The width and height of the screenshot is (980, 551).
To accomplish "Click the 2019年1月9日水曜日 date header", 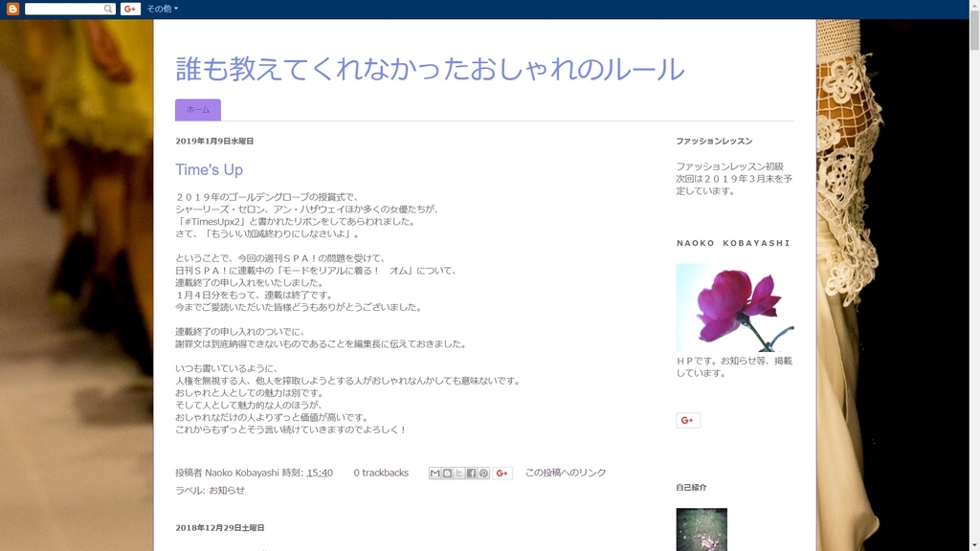I will point(214,142).
